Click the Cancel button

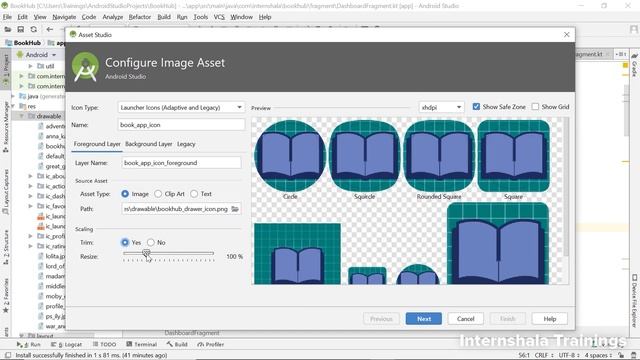click(x=466, y=319)
